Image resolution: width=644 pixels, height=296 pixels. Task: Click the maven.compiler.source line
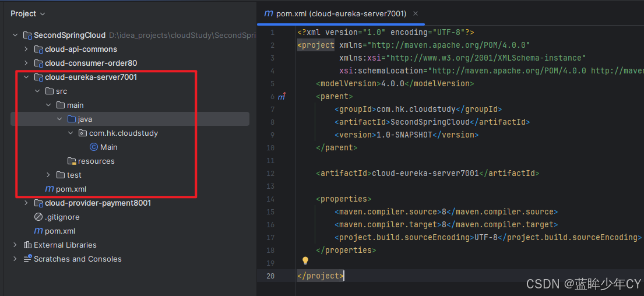pyautogui.click(x=446, y=212)
